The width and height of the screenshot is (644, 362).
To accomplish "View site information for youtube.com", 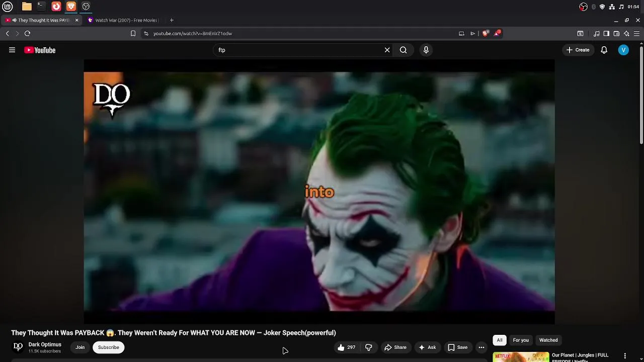I will [x=146, y=34].
